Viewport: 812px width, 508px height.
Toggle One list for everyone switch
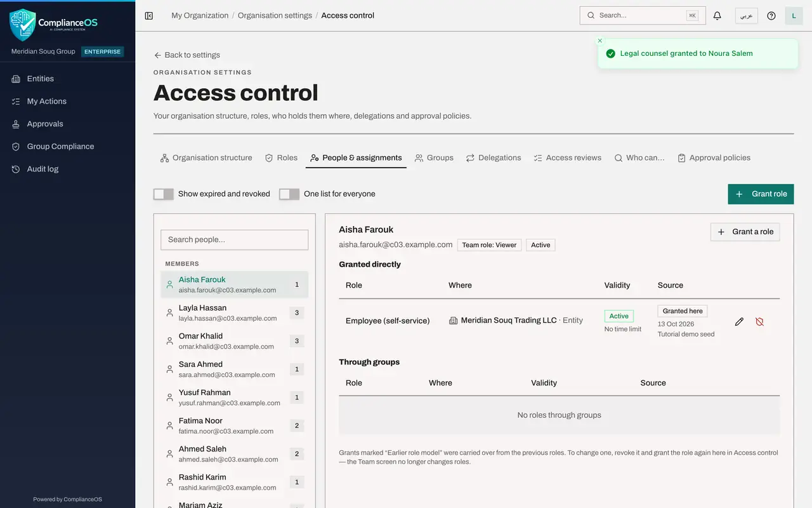tap(289, 194)
